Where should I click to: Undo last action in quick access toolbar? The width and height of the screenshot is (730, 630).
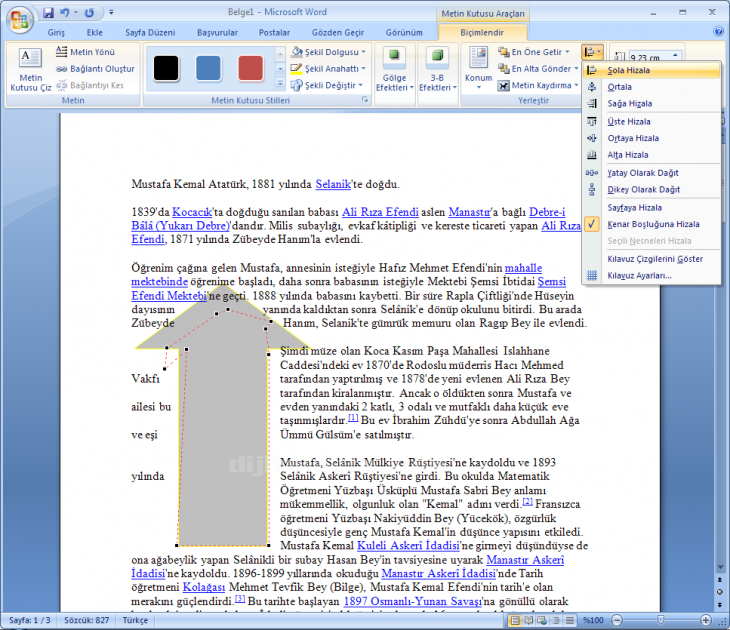[64, 13]
